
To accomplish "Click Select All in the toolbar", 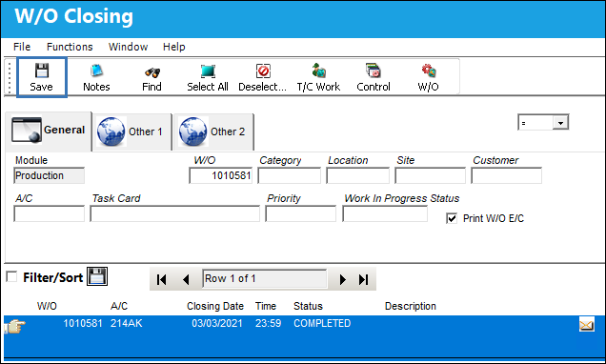I will tap(208, 77).
